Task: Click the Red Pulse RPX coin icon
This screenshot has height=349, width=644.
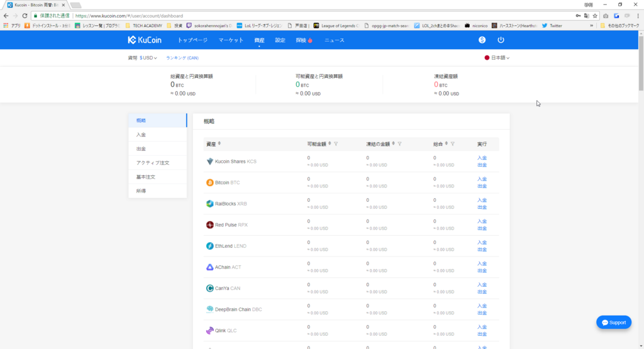Action: click(x=210, y=224)
